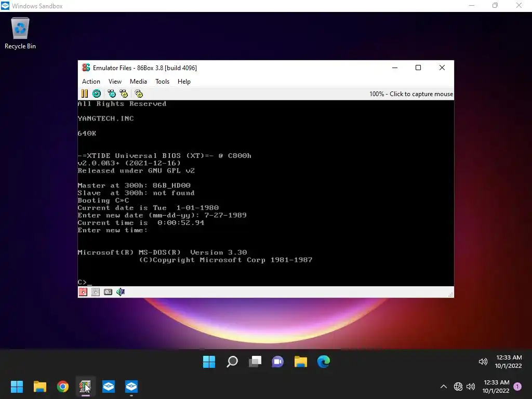This screenshot has height=399, width=532.
Task: Click the host network globe tray icon
Action: (458, 387)
